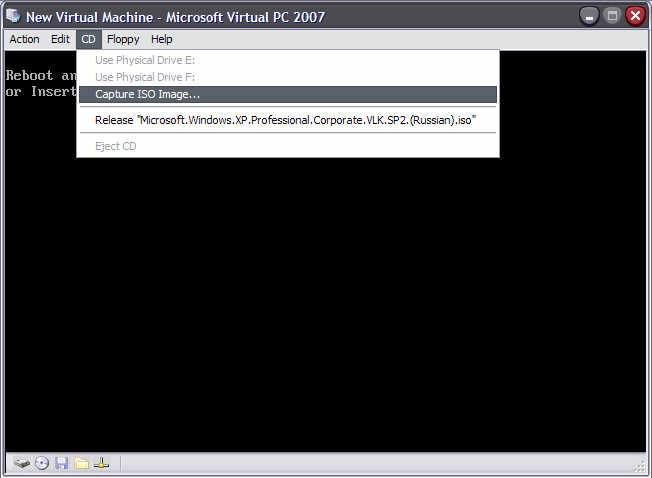
Task: Open the Action menu
Action: click(x=25, y=39)
